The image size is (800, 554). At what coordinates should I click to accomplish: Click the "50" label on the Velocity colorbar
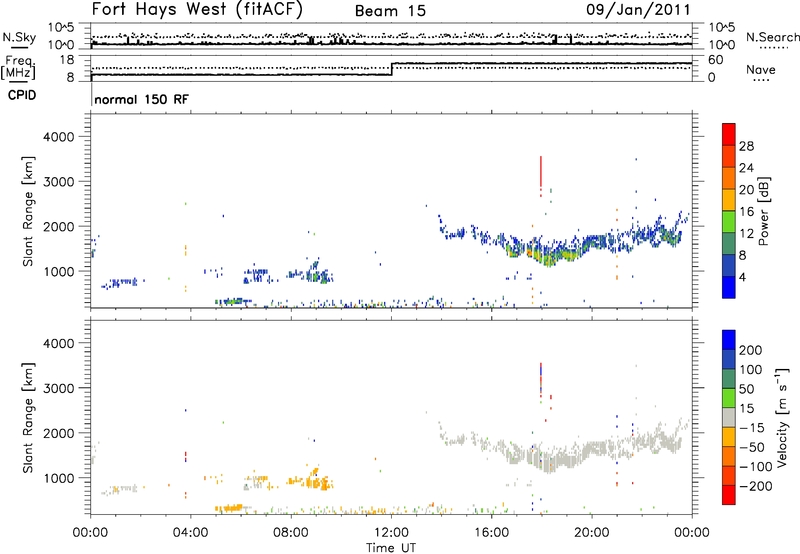tap(747, 389)
